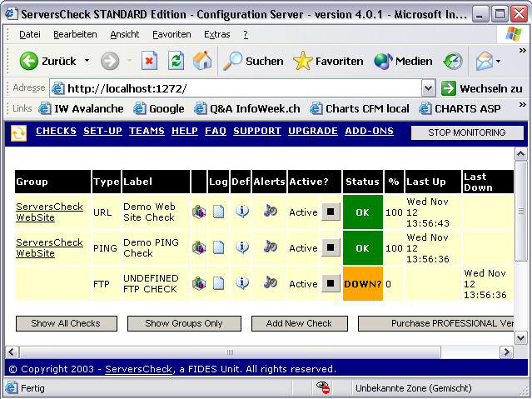Stop page loading with the red X icon

coord(149,61)
